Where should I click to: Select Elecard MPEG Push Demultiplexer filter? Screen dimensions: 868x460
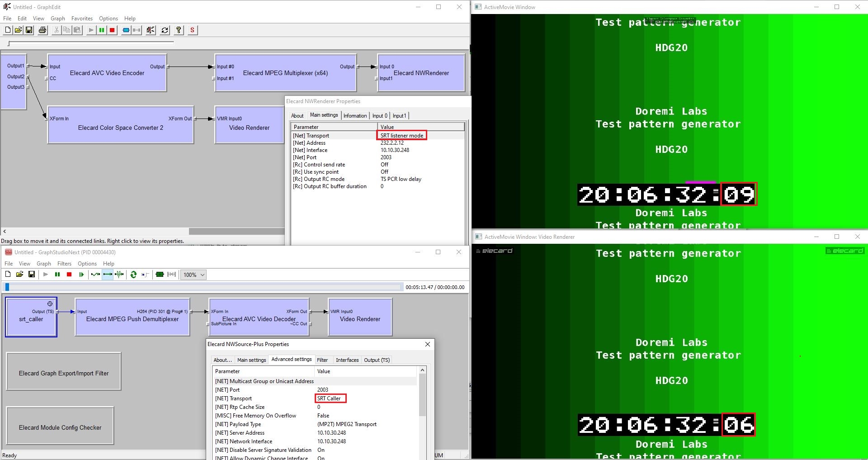132,317
